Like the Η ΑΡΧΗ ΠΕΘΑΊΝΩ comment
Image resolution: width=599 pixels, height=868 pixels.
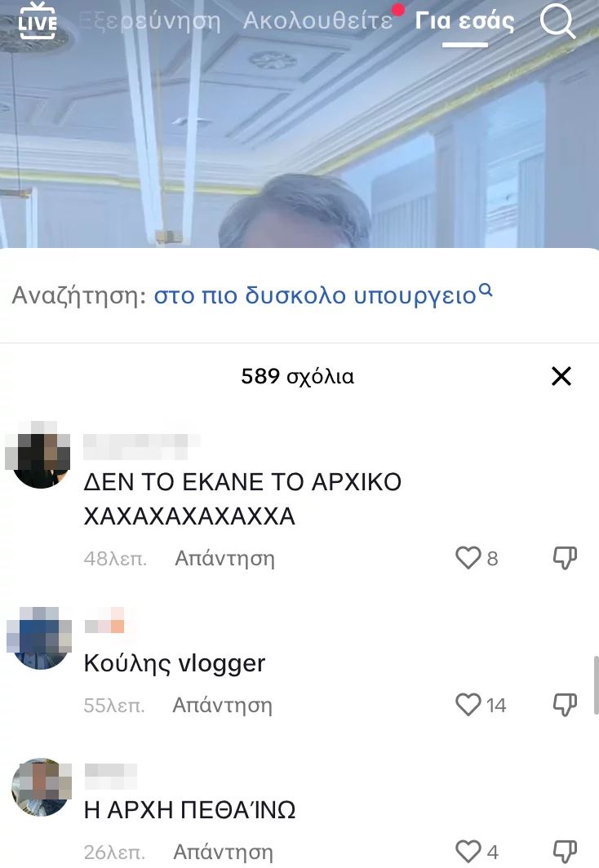point(468,852)
